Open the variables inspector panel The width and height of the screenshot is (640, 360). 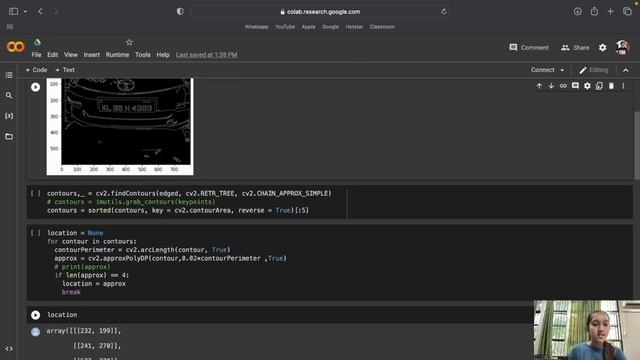9,116
